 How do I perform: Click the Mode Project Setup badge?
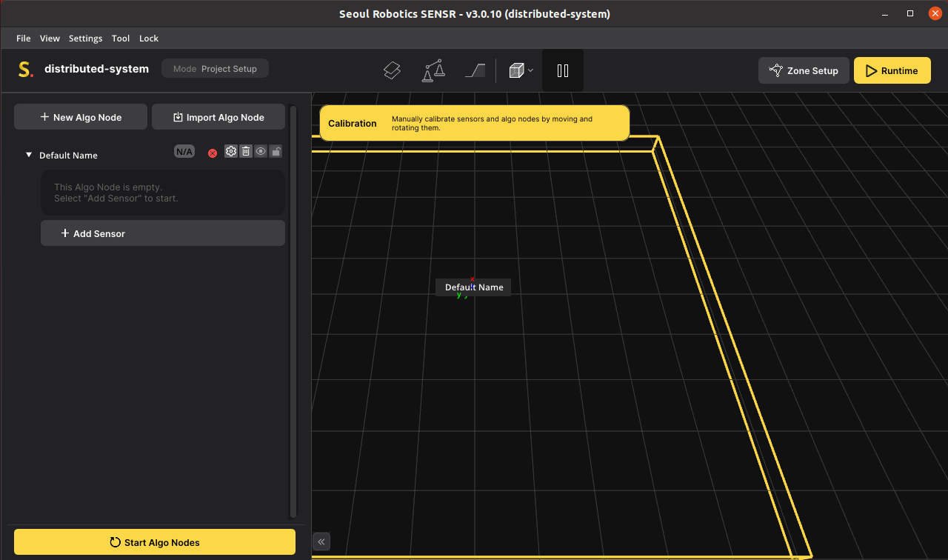click(x=215, y=69)
